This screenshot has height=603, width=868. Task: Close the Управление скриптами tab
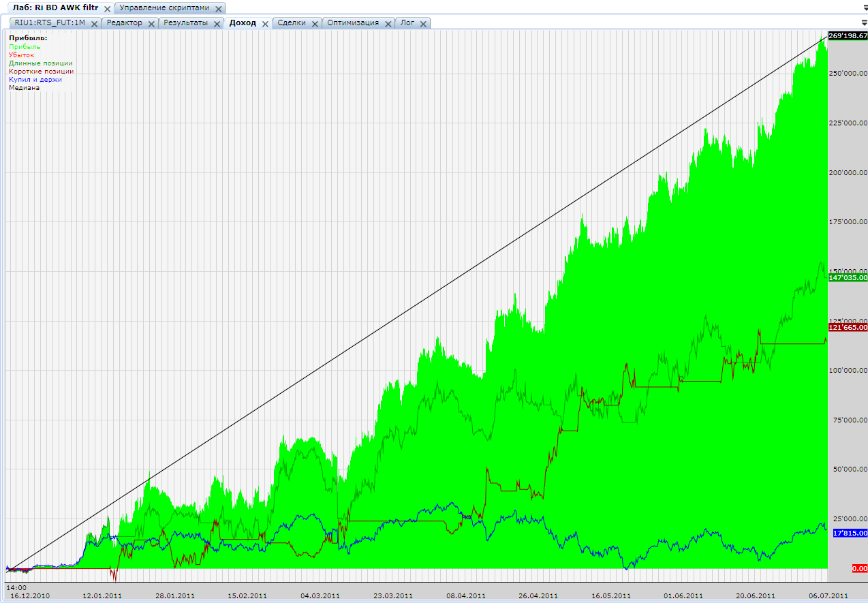tap(218, 9)
